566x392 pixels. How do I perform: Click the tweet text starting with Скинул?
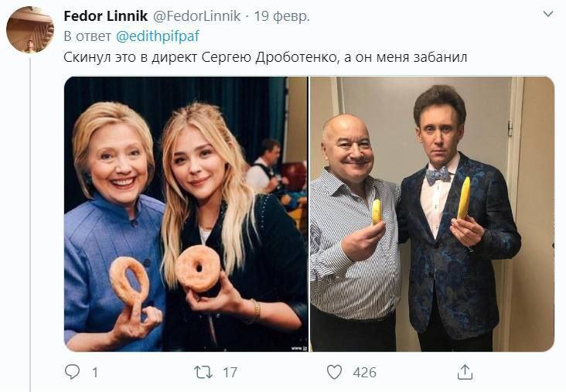pyautogui.click(x=265, y=57)
